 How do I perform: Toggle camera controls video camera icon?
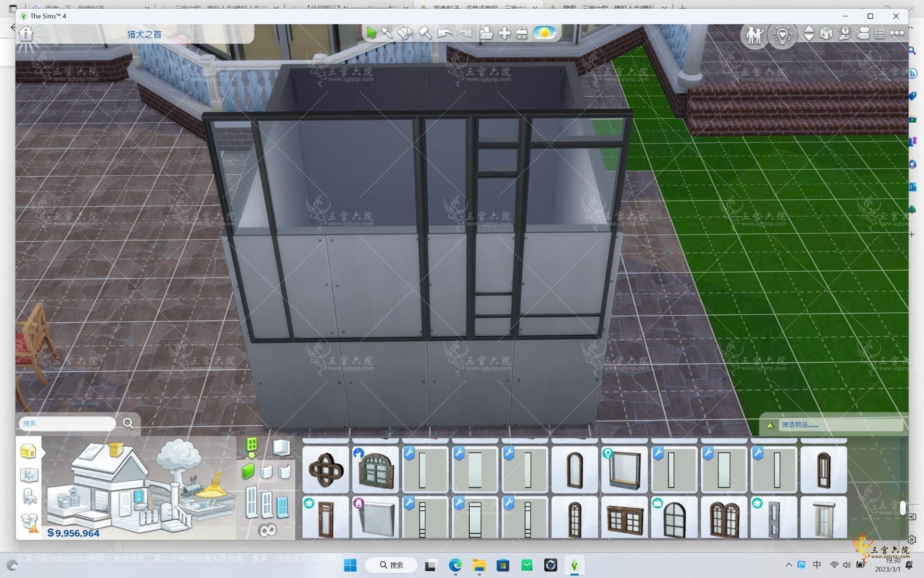click(863, 33)
